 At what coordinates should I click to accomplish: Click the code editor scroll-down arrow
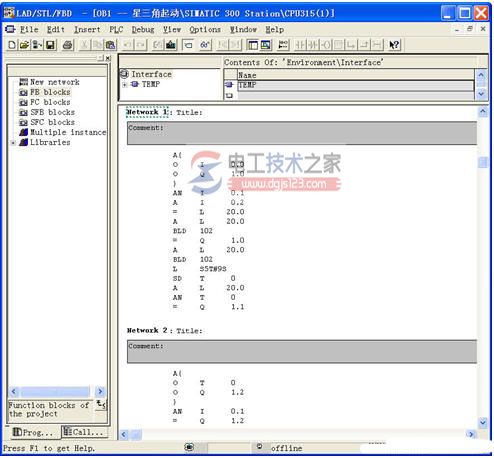[483, 423]
